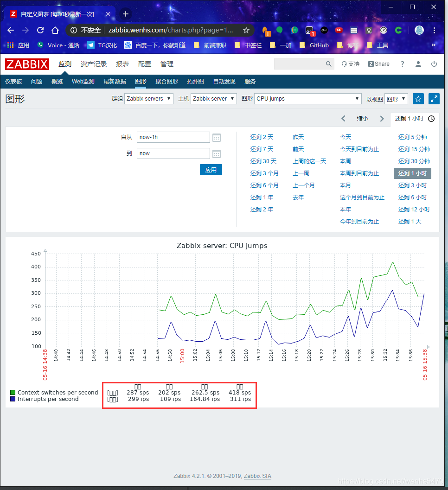
Task: Open the apps bookmark shortcut
Action: tap(19, 45)
